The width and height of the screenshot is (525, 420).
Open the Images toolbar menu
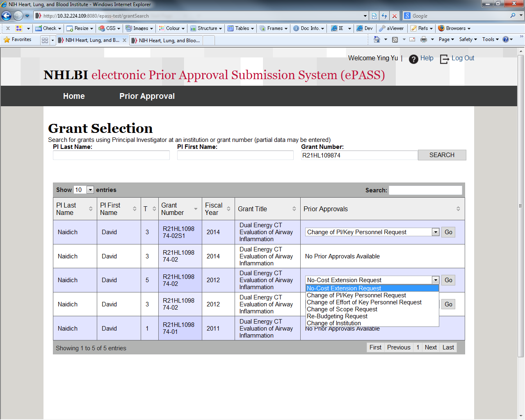pos(139,28)
